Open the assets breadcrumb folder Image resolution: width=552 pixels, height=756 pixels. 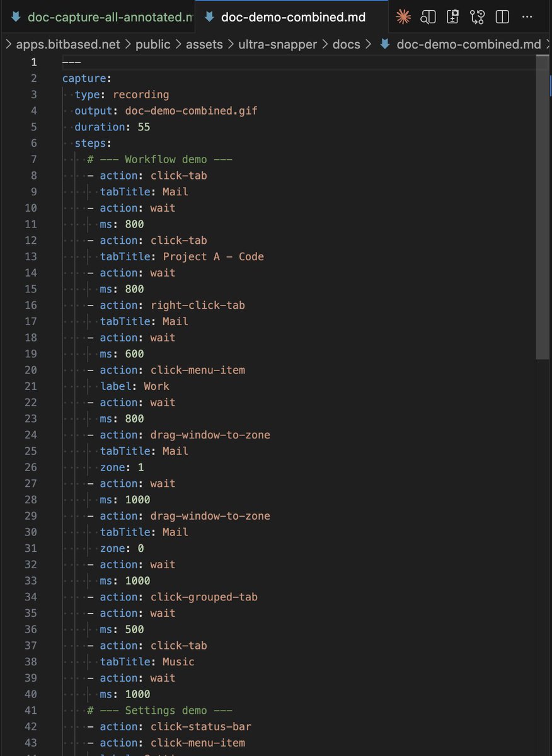coord(204,44)
